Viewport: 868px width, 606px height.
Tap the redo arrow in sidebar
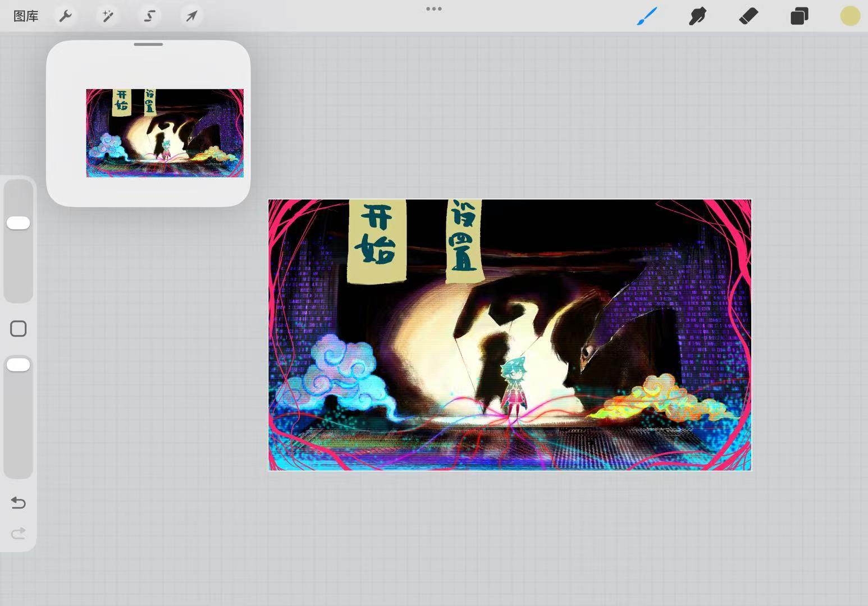coord(19,533)
